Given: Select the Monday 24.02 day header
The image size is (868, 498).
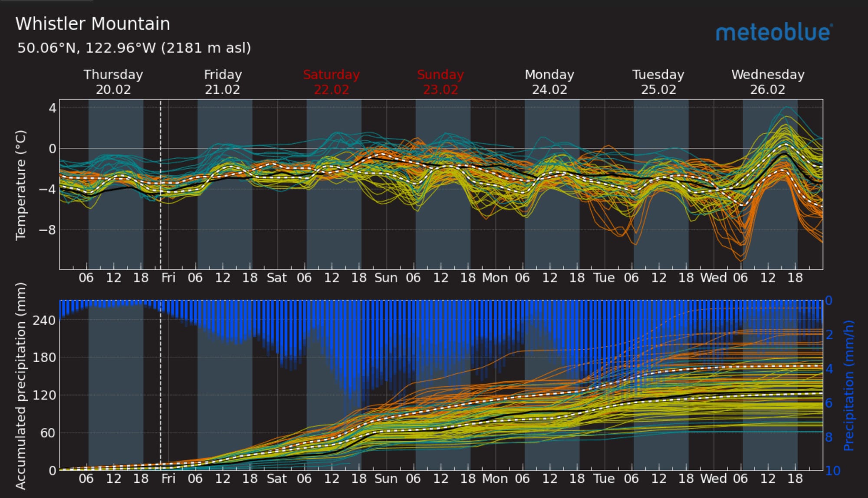Looking at the screenshot, I should pos(549,82).
